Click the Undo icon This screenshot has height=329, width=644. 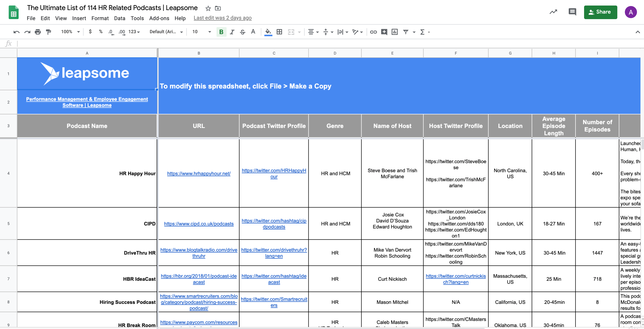coord(16,32)
